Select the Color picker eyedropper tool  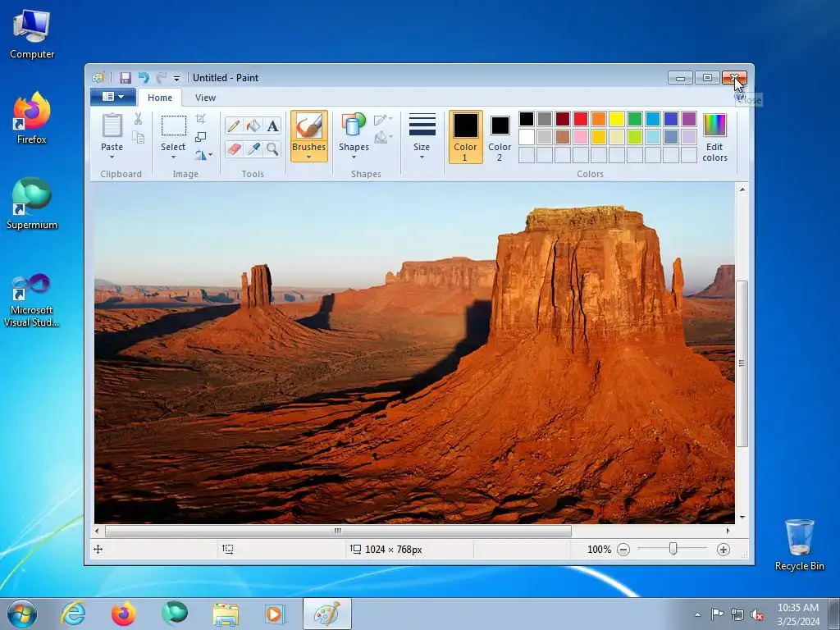coord(253,148)
